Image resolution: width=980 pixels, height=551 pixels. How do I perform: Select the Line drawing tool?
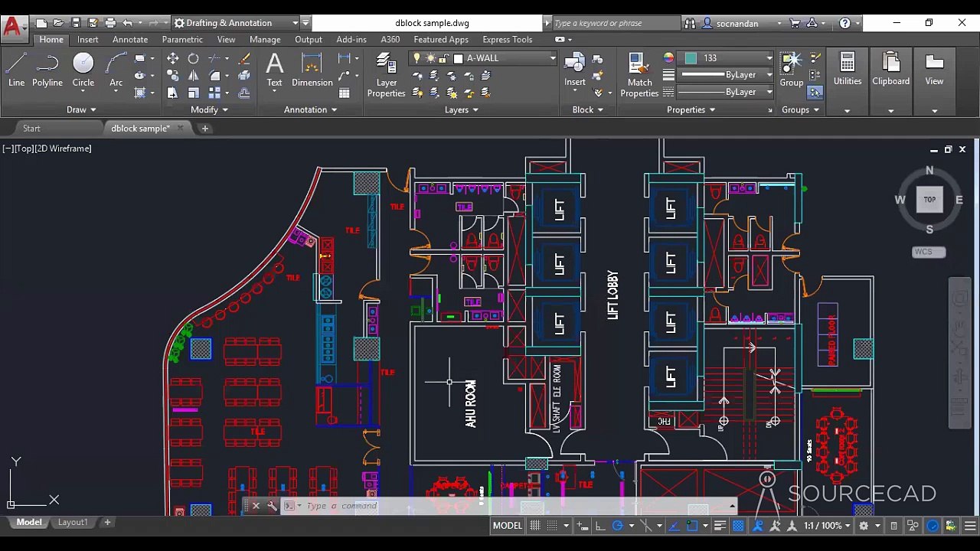coord(16,70)
